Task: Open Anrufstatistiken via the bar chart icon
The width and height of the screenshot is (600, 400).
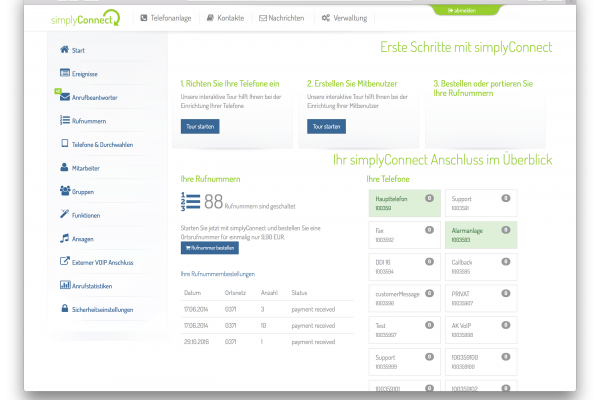Action: pos(65,285)
